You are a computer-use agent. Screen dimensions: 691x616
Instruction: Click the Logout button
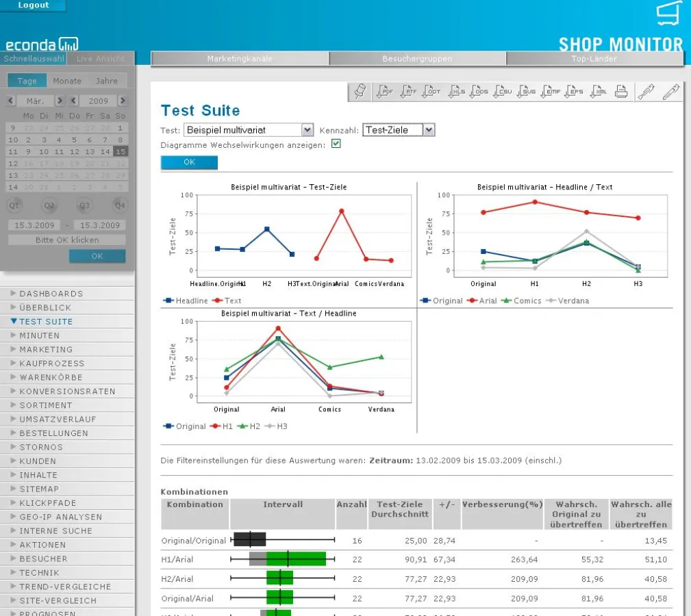[33, 5]
